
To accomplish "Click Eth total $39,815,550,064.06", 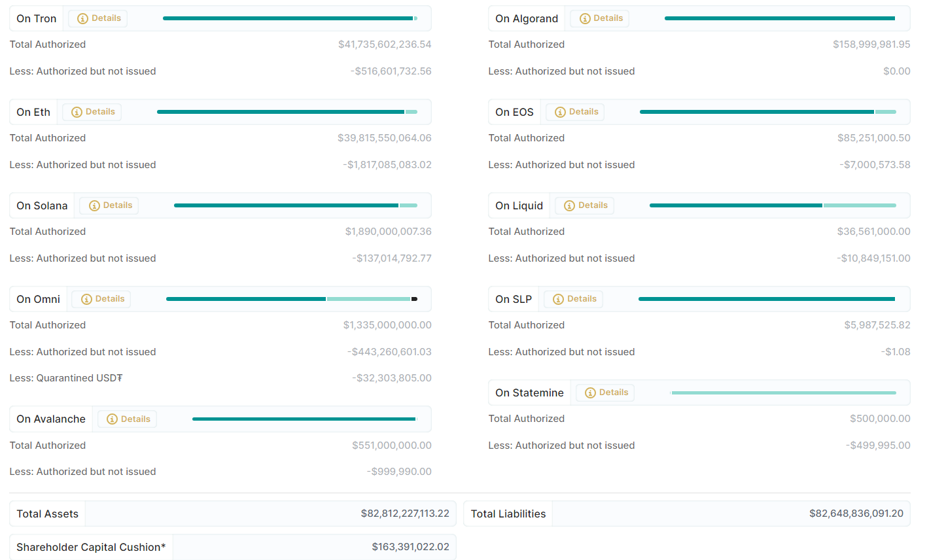I will (385, 138).
